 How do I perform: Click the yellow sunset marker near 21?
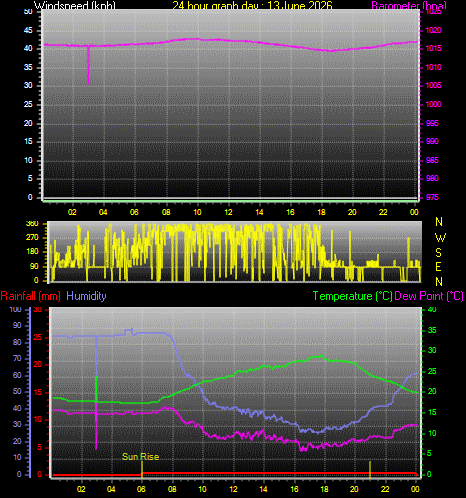coord(370,470)
